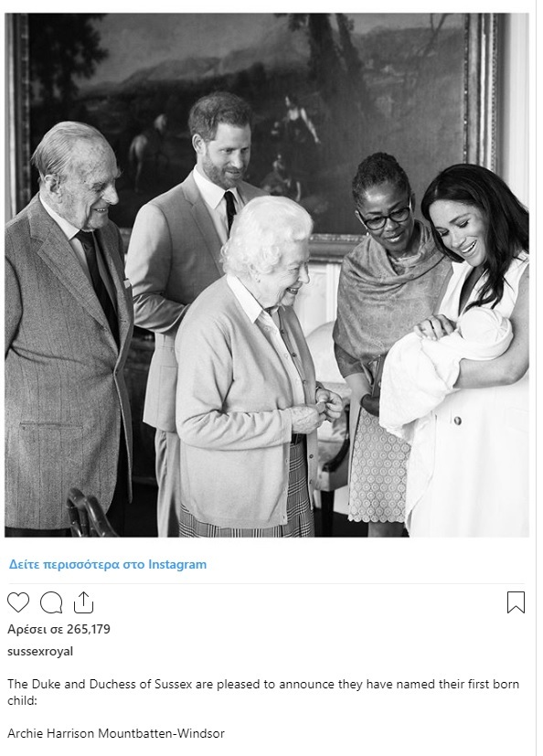Screen dimensions: 543x756
Task: Open comments via the speech bubble icon
Action: [x=51, y=602]
